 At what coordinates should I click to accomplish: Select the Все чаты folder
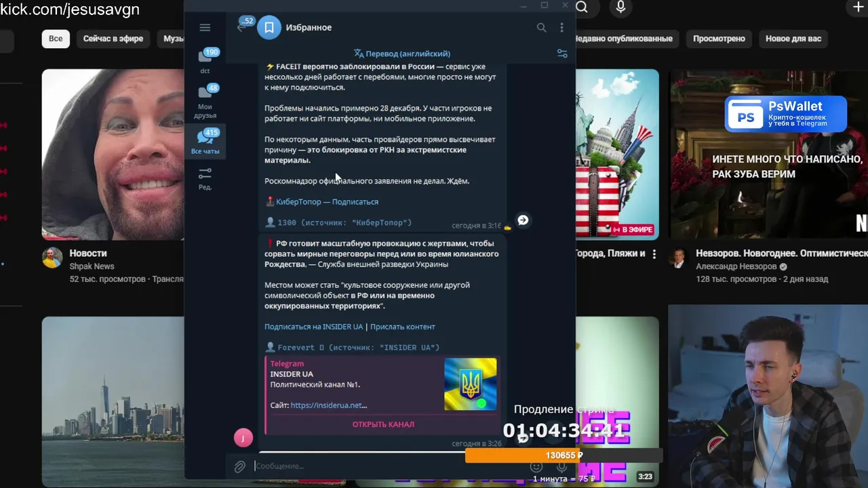coord(205,142)
